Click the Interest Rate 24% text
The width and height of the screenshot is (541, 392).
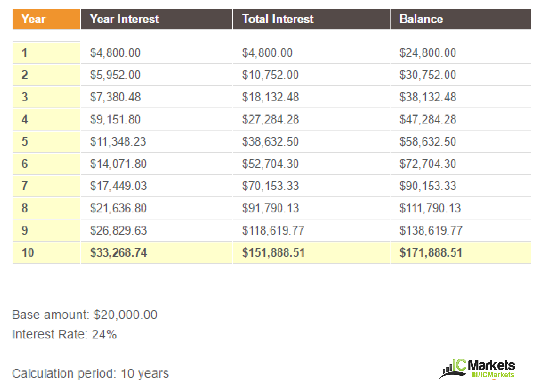click(64, 334)
